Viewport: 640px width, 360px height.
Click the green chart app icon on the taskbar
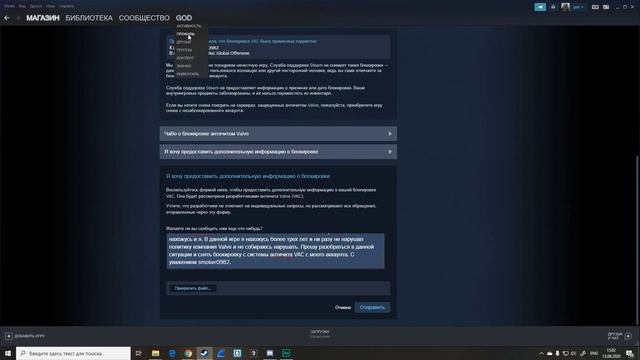[x=286, y=353]
